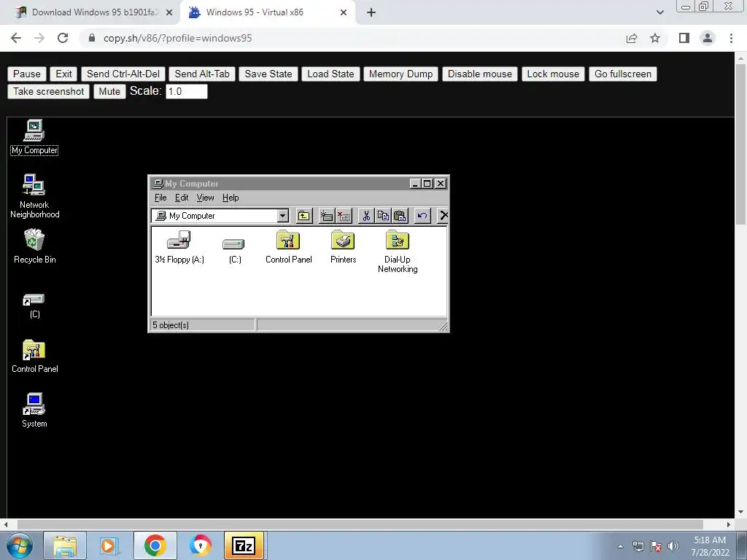This screenshot has height=560, width=747.
Task: Click the Delete X toolbar icon
Action: (443, 216)
